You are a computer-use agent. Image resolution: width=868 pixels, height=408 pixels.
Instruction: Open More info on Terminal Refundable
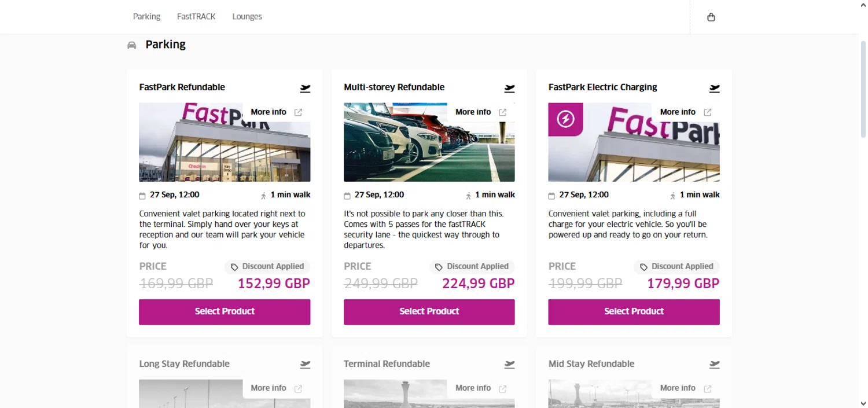pyautogui.click(x=473, y=388)
